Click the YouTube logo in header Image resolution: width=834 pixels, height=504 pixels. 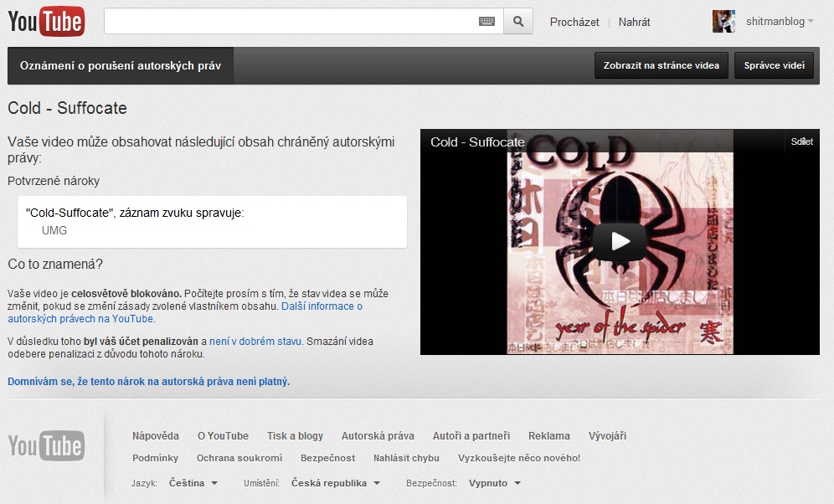tap(46, 22)
